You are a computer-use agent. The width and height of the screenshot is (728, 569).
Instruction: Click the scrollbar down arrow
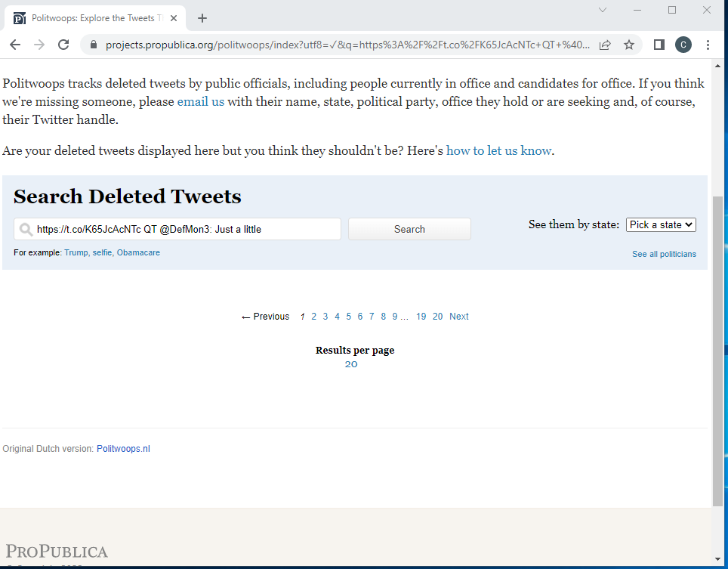tap(717, 559)
